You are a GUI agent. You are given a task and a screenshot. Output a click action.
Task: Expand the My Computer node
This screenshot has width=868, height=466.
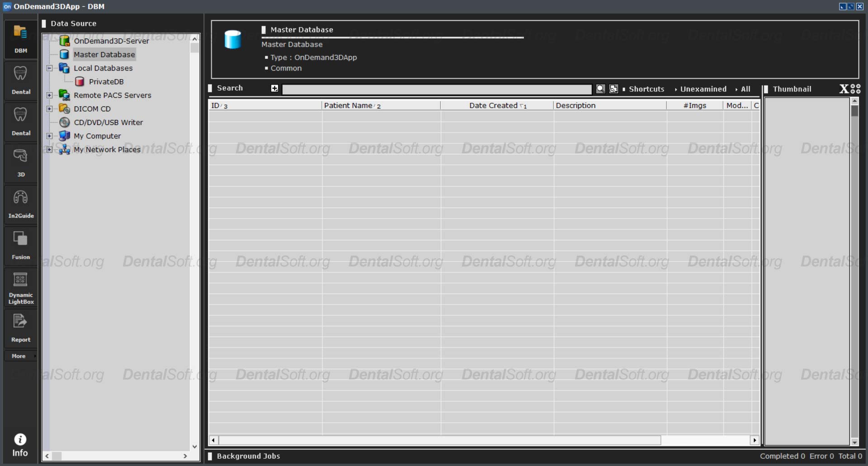49,136
